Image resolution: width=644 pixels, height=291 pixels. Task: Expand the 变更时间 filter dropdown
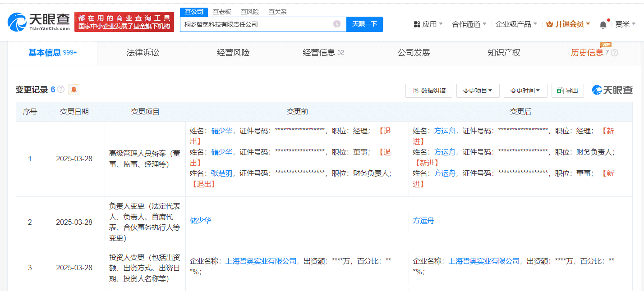pos(525,91)
